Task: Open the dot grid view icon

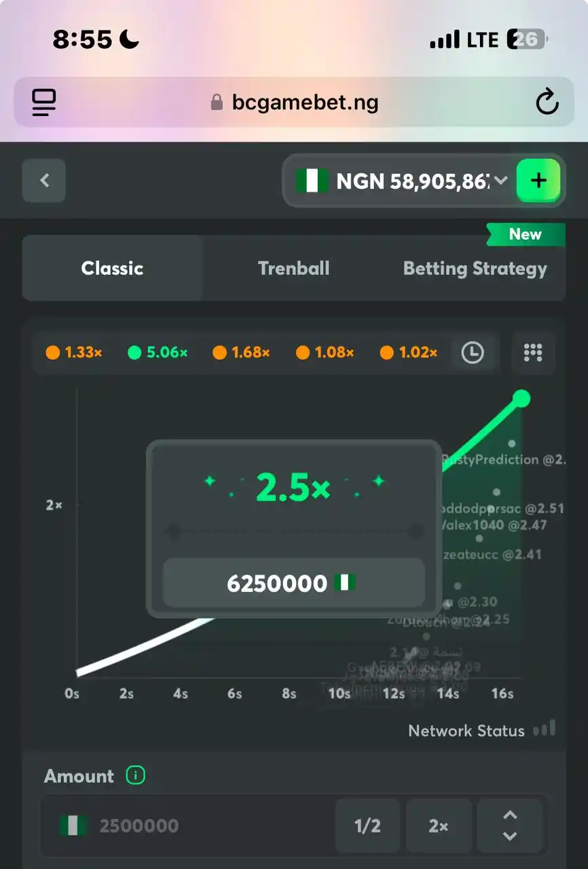Action: pyautogui.click(x=533, y=352)
